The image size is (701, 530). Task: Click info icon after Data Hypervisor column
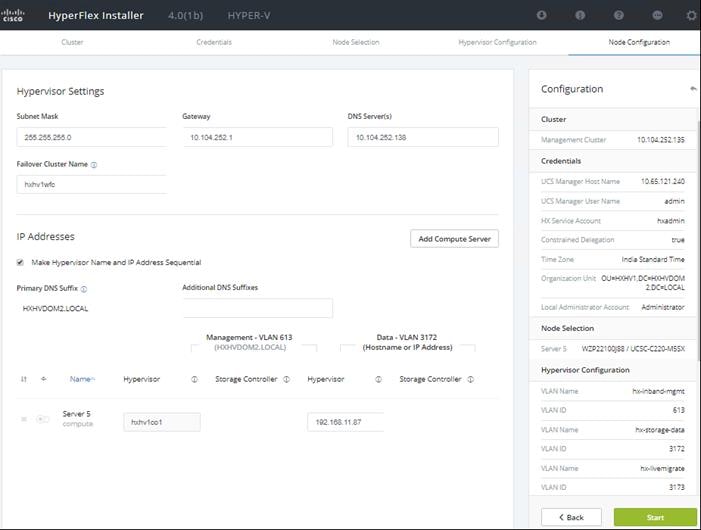(379, 379)
